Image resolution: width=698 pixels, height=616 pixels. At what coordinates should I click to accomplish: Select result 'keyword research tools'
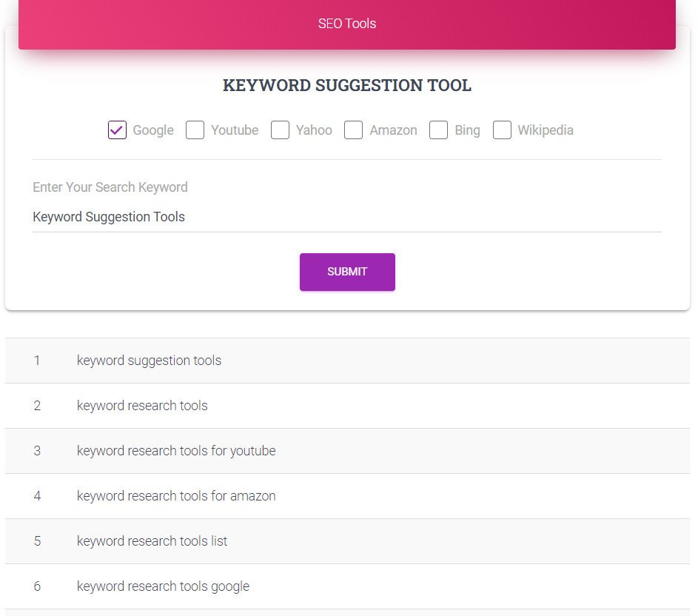(347, 406)
